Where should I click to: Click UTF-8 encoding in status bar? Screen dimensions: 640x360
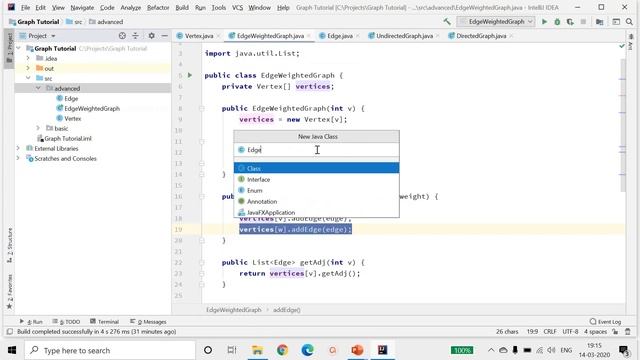[570, 332]
